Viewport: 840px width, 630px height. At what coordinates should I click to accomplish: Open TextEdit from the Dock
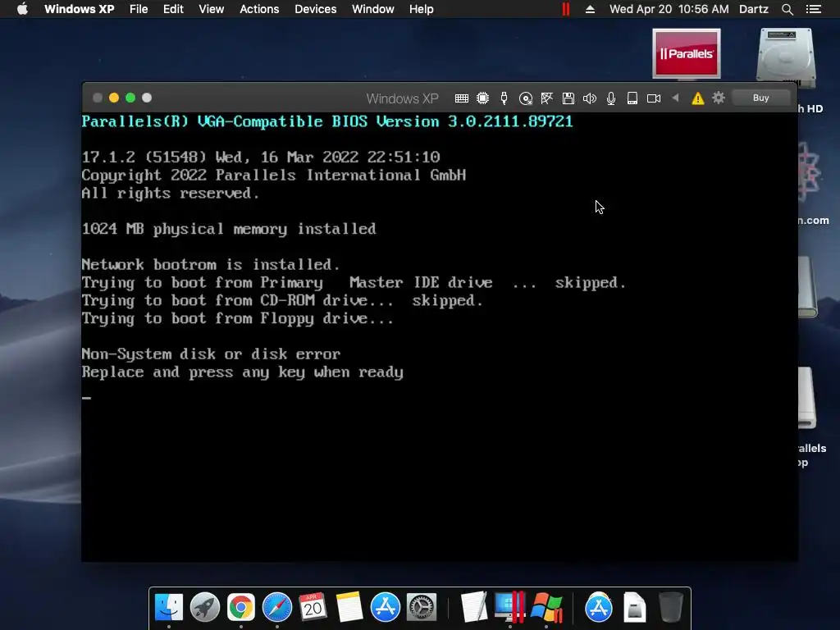click(x=473, y=607)
